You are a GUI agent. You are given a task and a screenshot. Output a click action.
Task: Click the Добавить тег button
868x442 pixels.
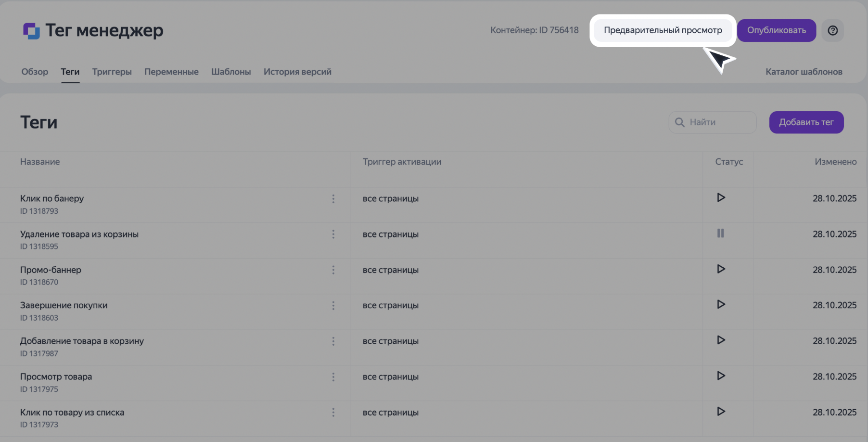pyautogui.click(x=806, y=122)
